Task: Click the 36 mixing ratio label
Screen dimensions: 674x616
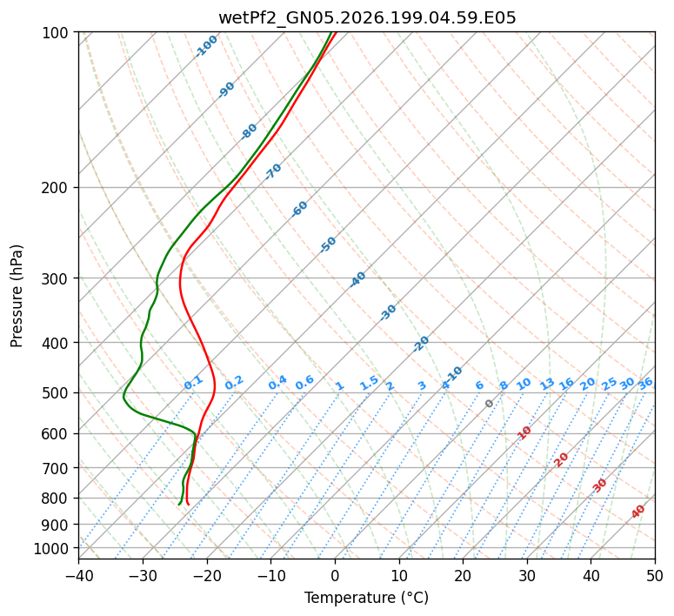Action: coord(645,384)
